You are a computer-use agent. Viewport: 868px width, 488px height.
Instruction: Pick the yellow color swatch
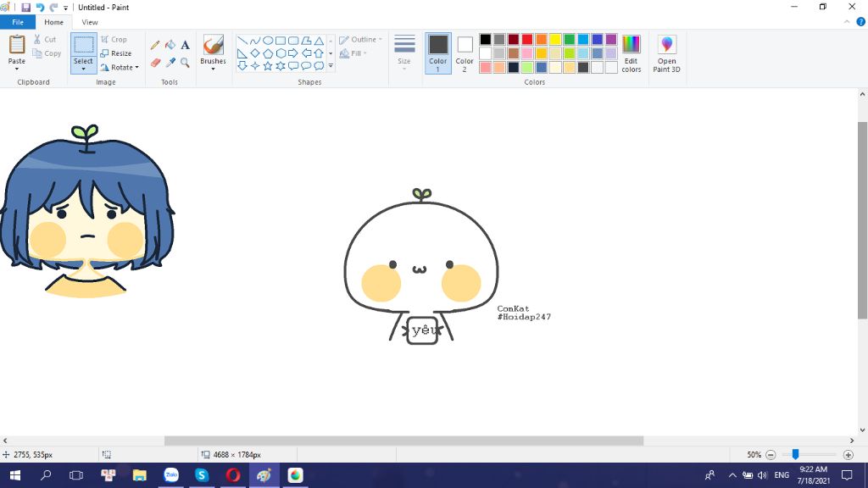555,39
